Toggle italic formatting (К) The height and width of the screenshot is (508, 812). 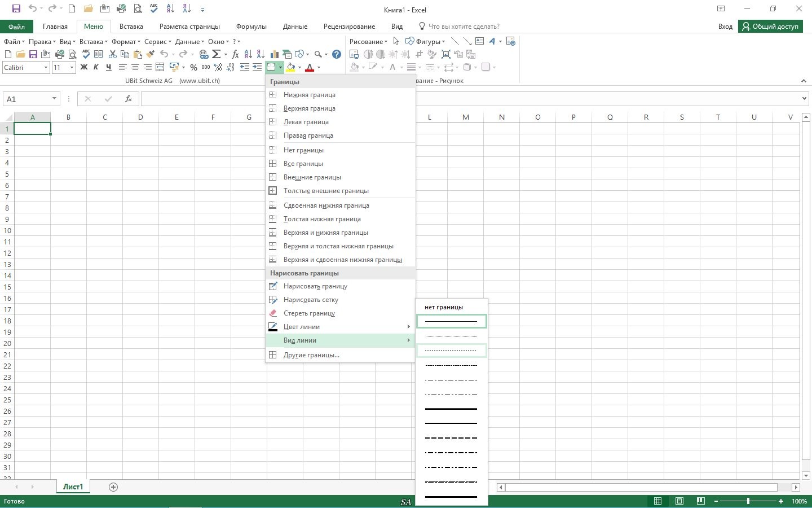(96, 67)
